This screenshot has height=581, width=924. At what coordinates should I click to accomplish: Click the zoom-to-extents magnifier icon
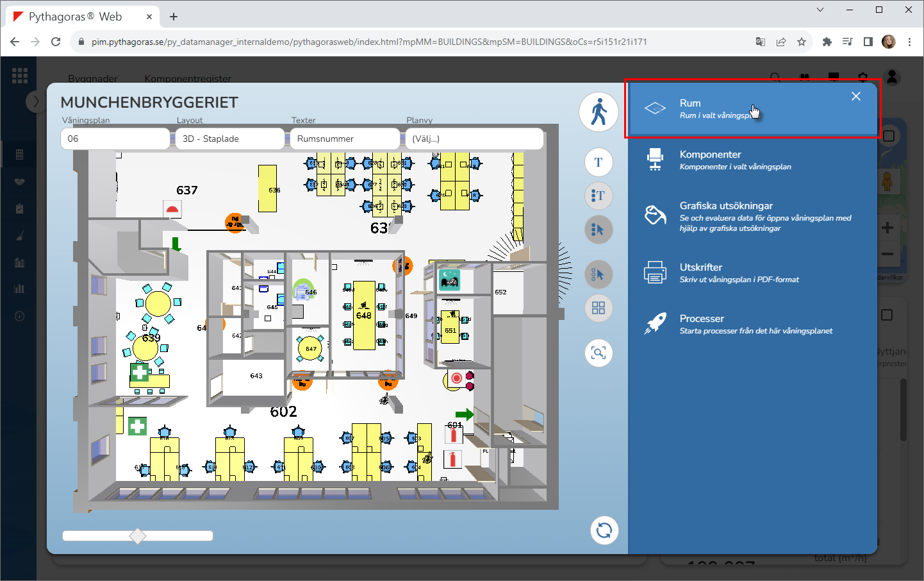pos(598,353)
